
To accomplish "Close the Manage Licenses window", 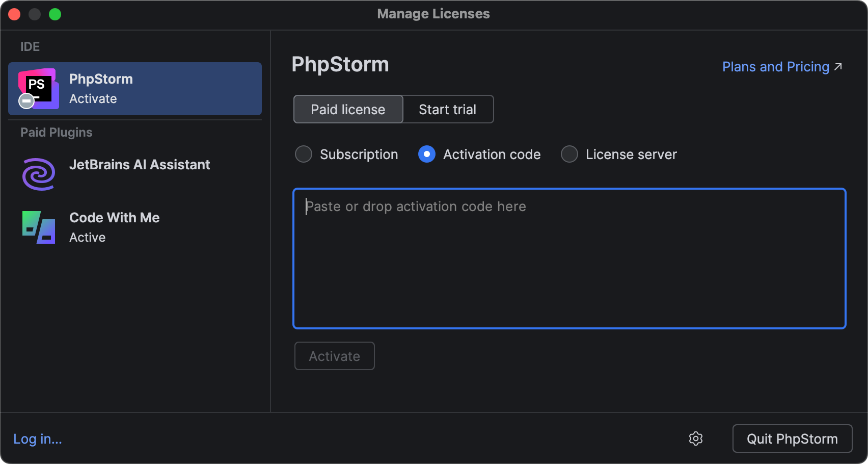I will coord(14,14).
